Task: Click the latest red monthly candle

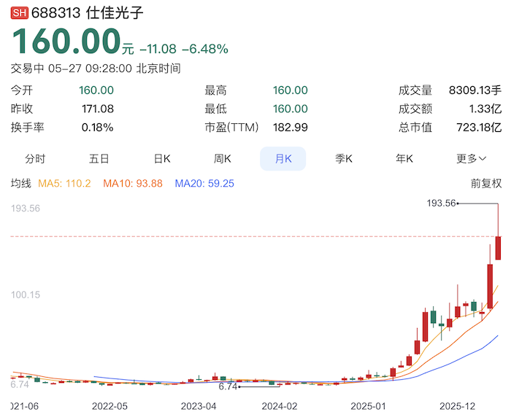Action: [x=498, y=248]
